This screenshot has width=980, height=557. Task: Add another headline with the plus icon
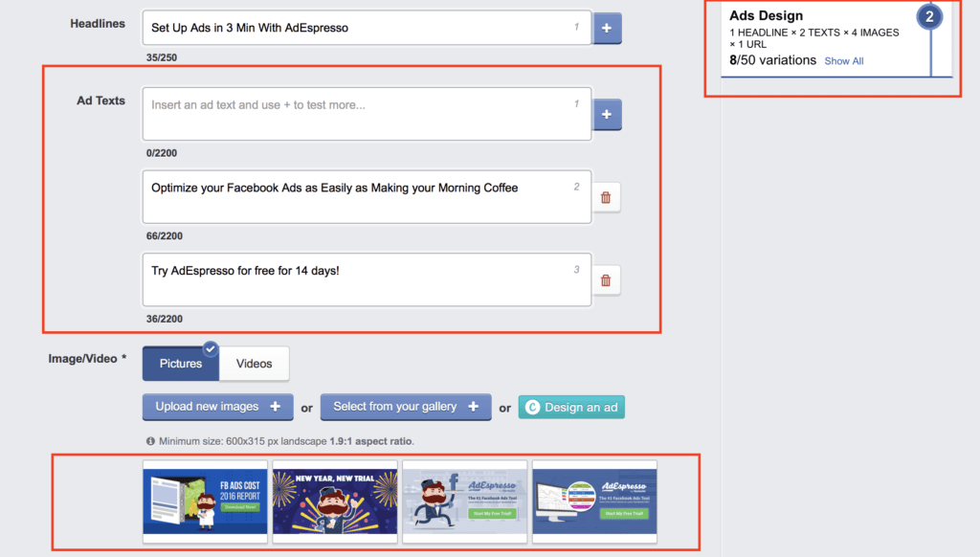607,27
